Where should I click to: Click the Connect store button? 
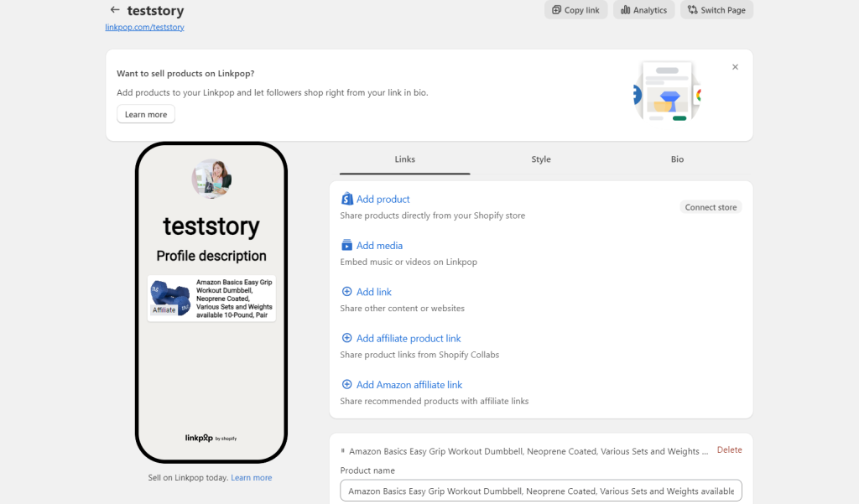[711, 207]
